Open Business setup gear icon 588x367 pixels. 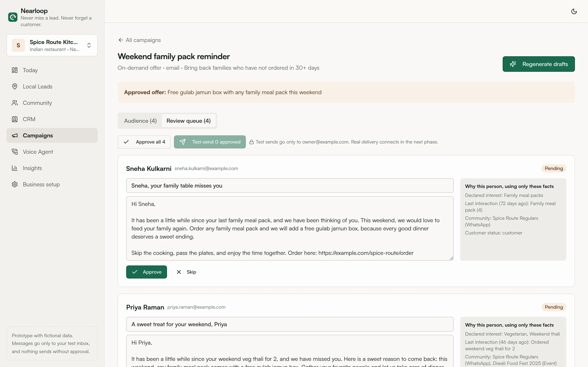[14, 185]
